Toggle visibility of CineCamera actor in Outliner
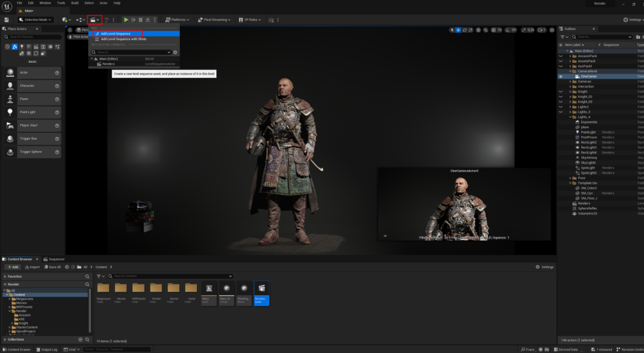This screenshot has height=353, width=644. coord(561,76)
